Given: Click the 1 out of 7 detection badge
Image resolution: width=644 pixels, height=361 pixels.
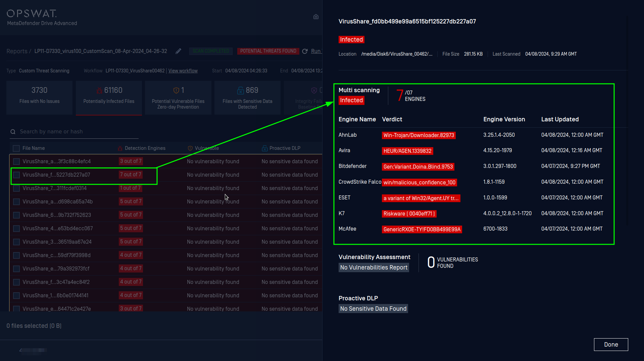Looking at the screenshot, I should [131, 188].
